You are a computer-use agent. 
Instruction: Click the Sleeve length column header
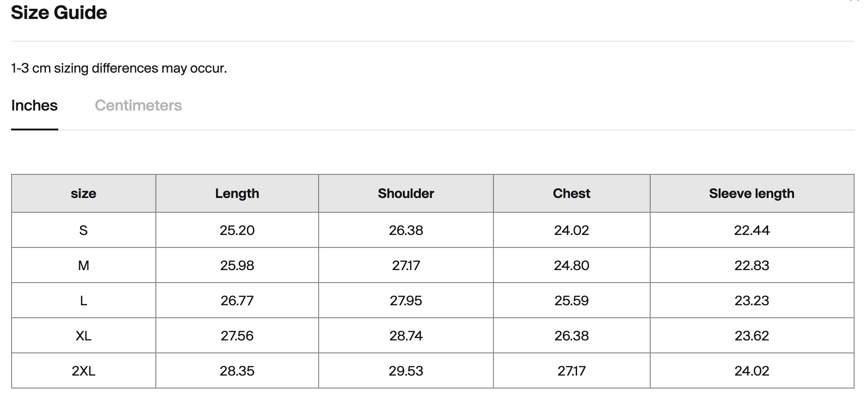(x=751, y=193)
